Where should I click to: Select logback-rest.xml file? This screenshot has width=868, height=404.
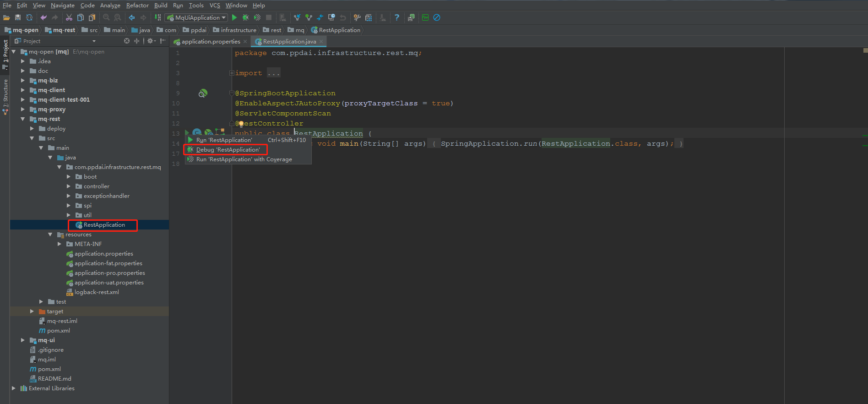[x=92, y=292]
